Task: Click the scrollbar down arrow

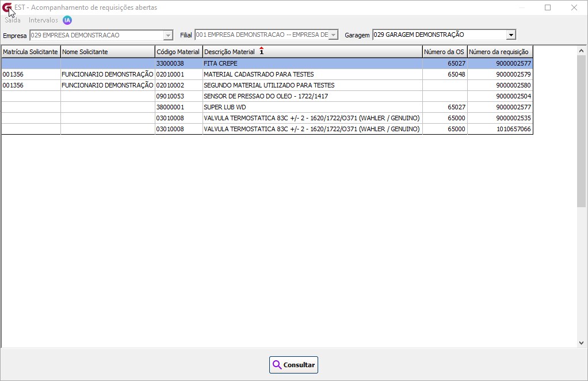Action: pos(581,343)
